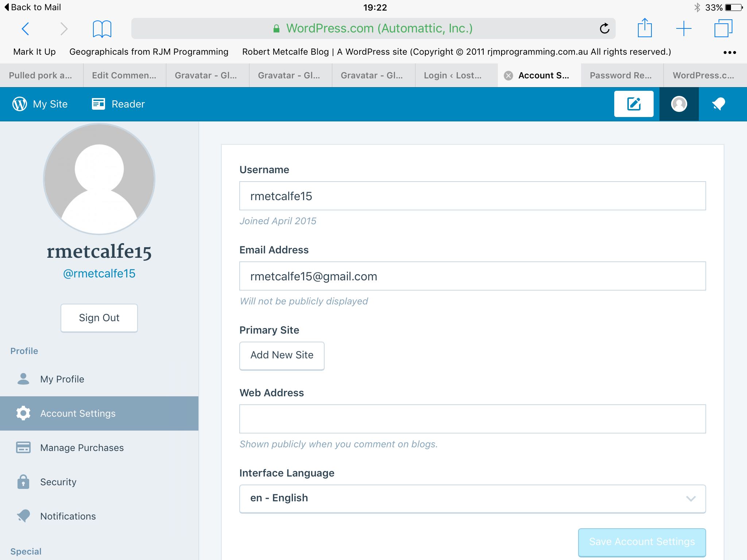747x560 pixels.
Task: Click the Profile section heading
Action: (24, 351)
